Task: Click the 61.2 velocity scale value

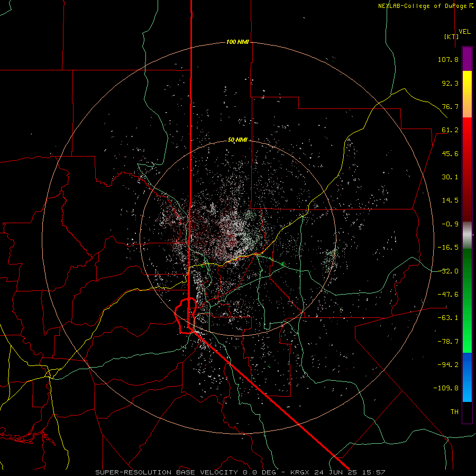Action: click(450, 130)
